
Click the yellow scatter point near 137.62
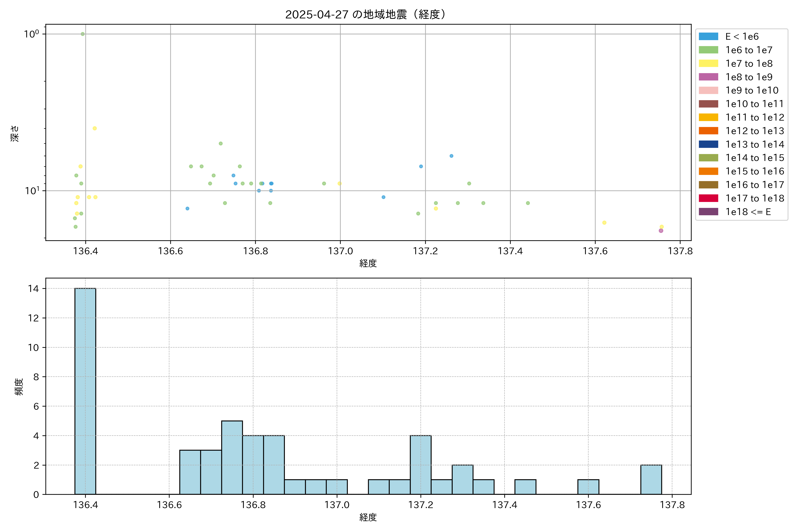tap(604, 223)
